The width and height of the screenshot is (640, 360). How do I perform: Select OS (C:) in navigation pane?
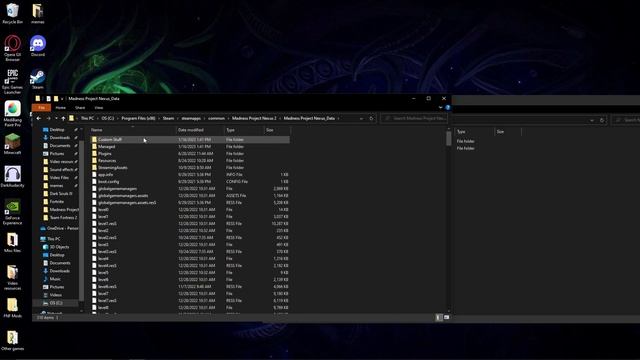(56, 303)
